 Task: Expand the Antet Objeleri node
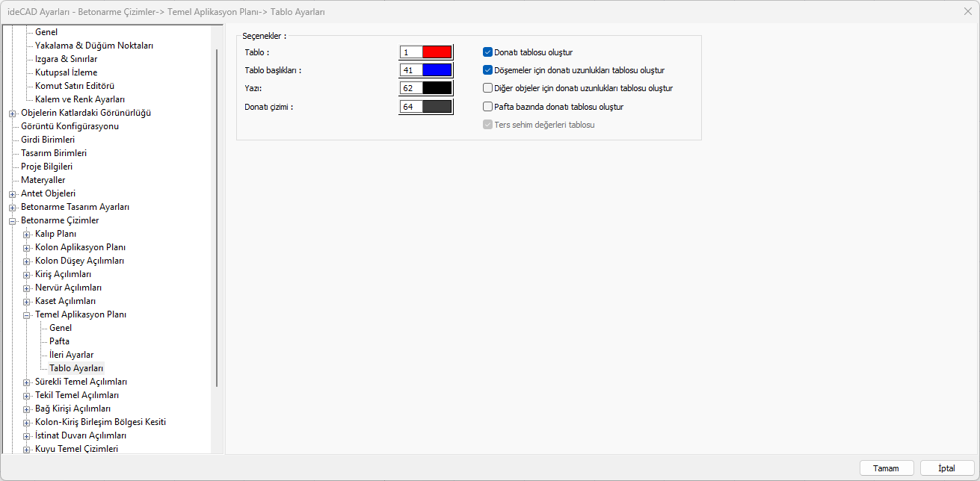click(x=13, y=193)
